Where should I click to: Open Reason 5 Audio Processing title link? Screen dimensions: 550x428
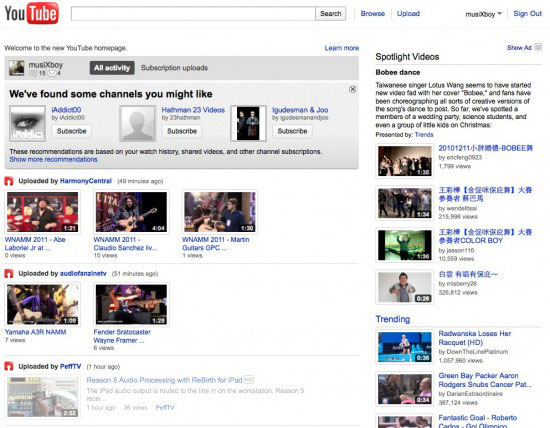(164, 380)
